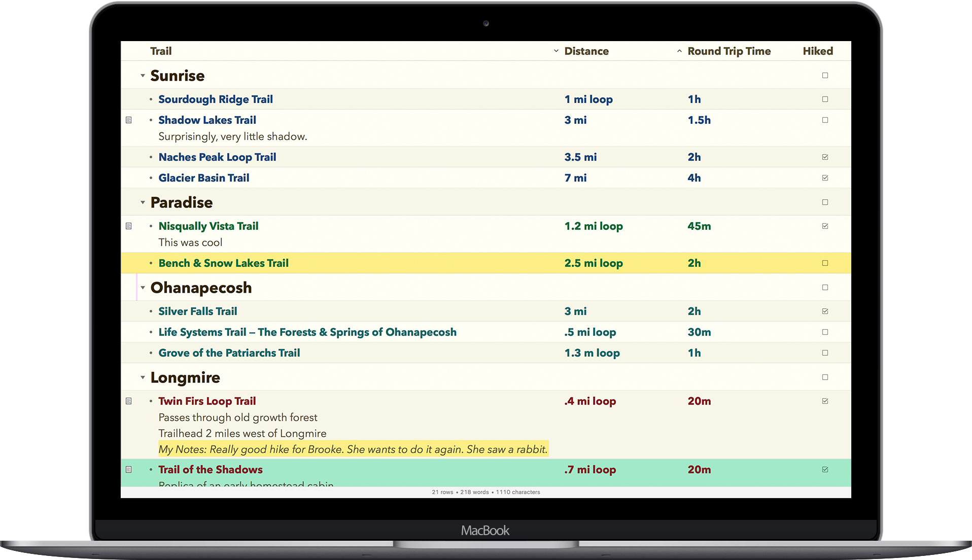
Task: Collapse the Longmire group
Action: [143, 377]
